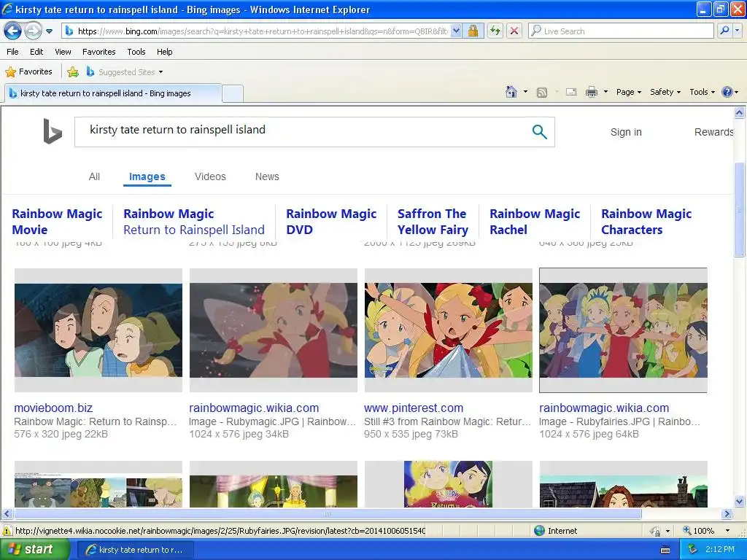Open the pinterest Still #3 thumbnail
The image size is (747, 560).
[449, 330]
